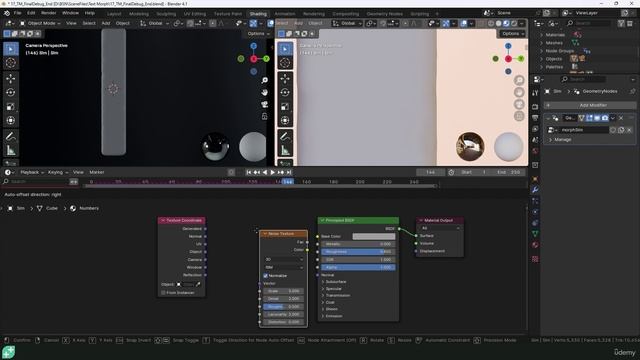Image resolution: width=640 pixels, height=360 pixels.
Task: Open the Keying menu in timeline
Action: tap(58, 172)
